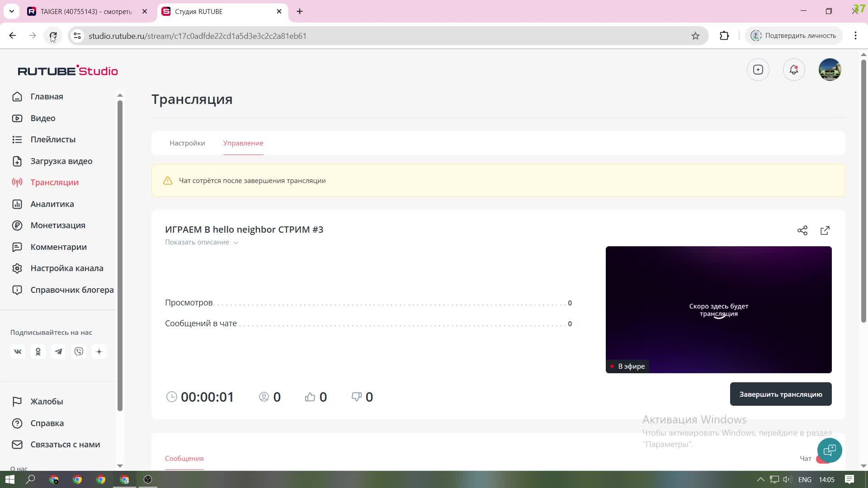Click the add content plus icon

758,70
